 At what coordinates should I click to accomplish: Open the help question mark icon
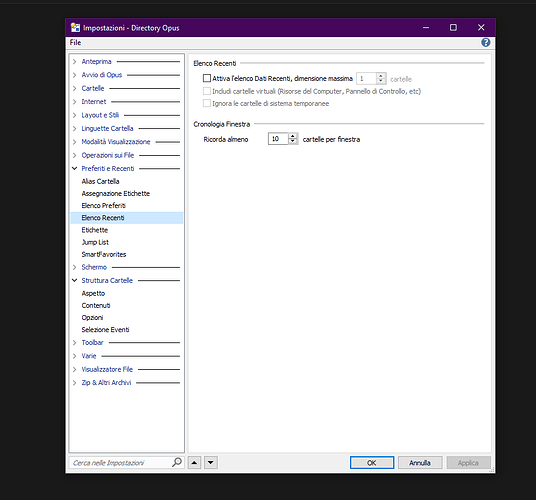click(485, 42)
